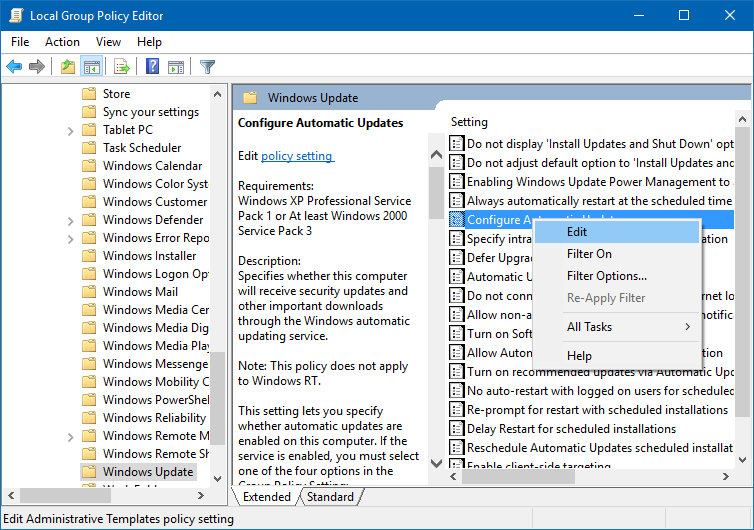Toggle the Show/Hide Action Pane icon
Image resolution: width=754 pixels, height=530 pixels.
pos(176,67)
